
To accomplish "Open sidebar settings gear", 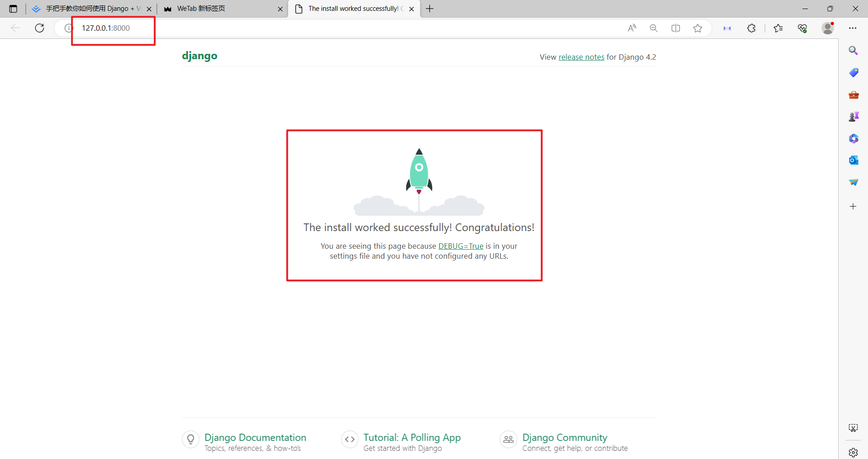I will click(853, 452).
